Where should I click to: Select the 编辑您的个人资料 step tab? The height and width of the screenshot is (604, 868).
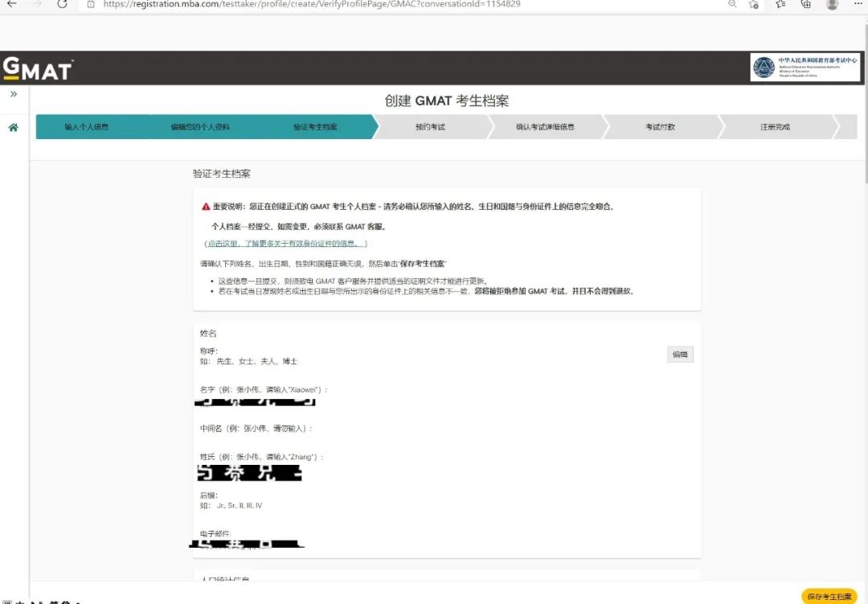(200, 127)
